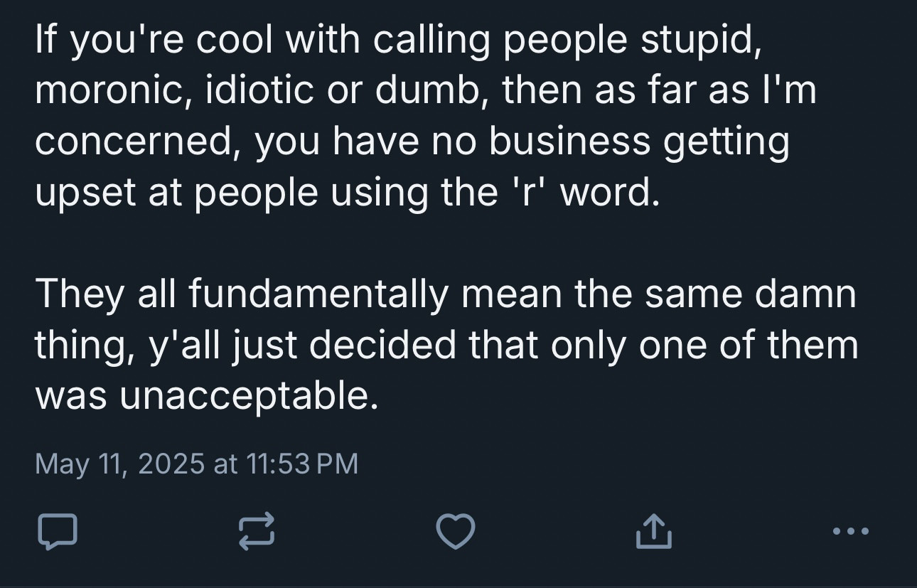Select the paragraph starting 'They all fundamentally'
The image size is (917, 588).
446,345
